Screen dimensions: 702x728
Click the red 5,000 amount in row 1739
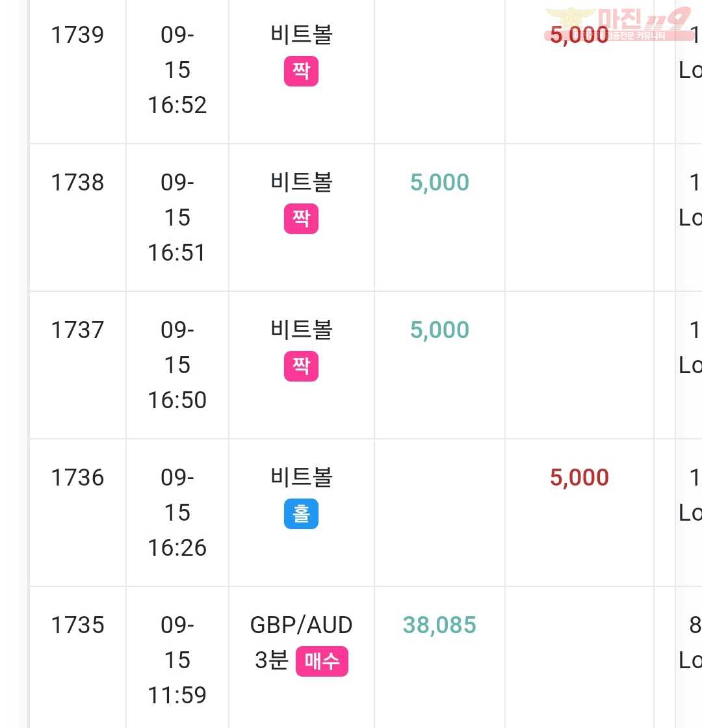click(579, 35)
